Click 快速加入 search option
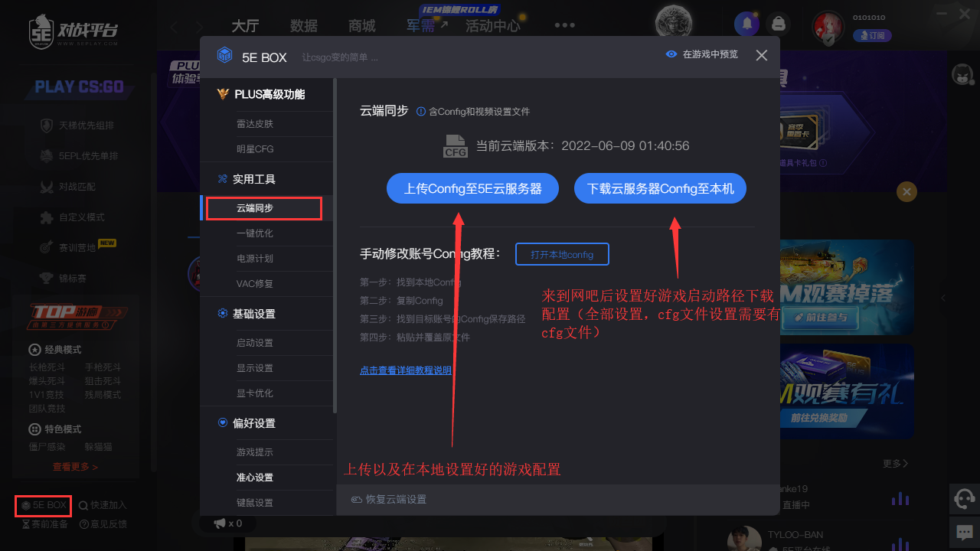The image size is (980, 551). click(x=103, y=505)
